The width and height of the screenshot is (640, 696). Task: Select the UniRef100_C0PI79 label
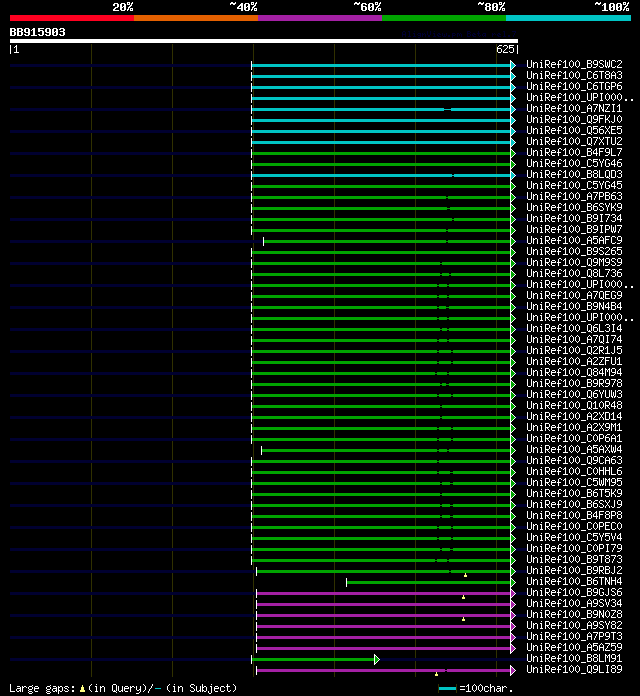574,548
